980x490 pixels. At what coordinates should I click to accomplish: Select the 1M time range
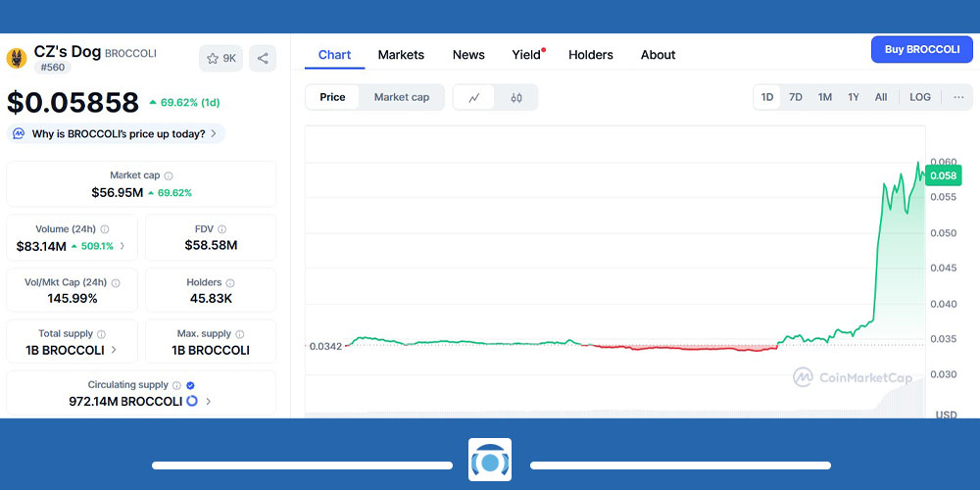pyautogui.click(x=825, y=97)
